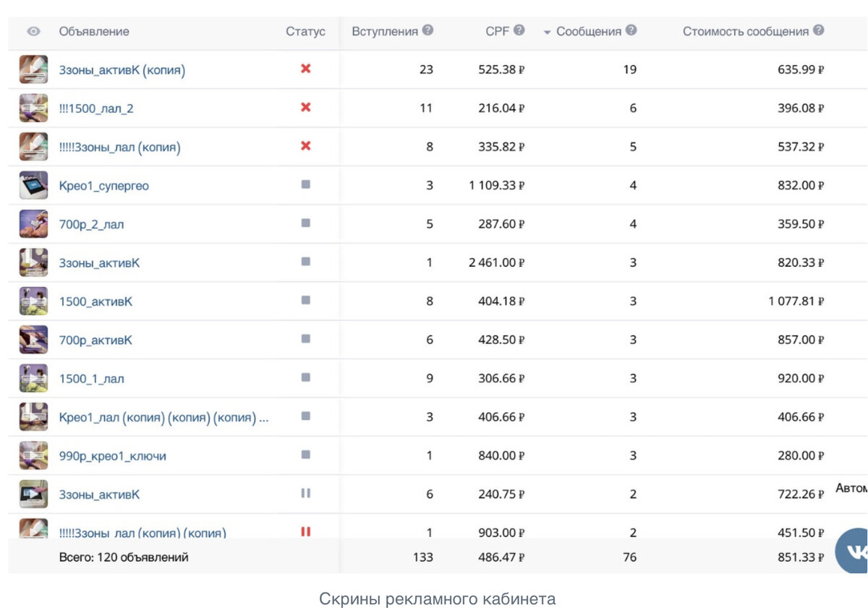
Task: Open ad 700р_активК
Action: click(95, 341)
